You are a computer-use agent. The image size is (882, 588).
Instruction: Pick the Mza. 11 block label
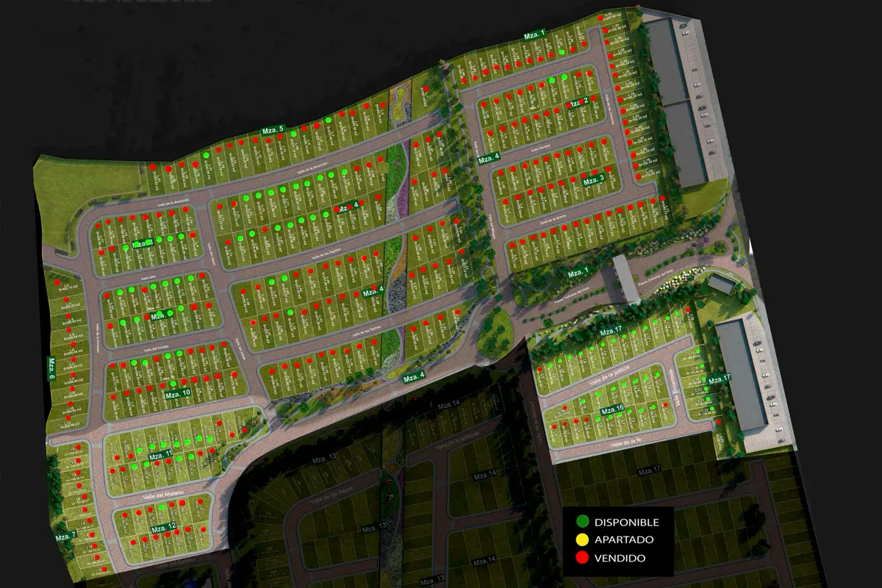[x=160, y=456]
